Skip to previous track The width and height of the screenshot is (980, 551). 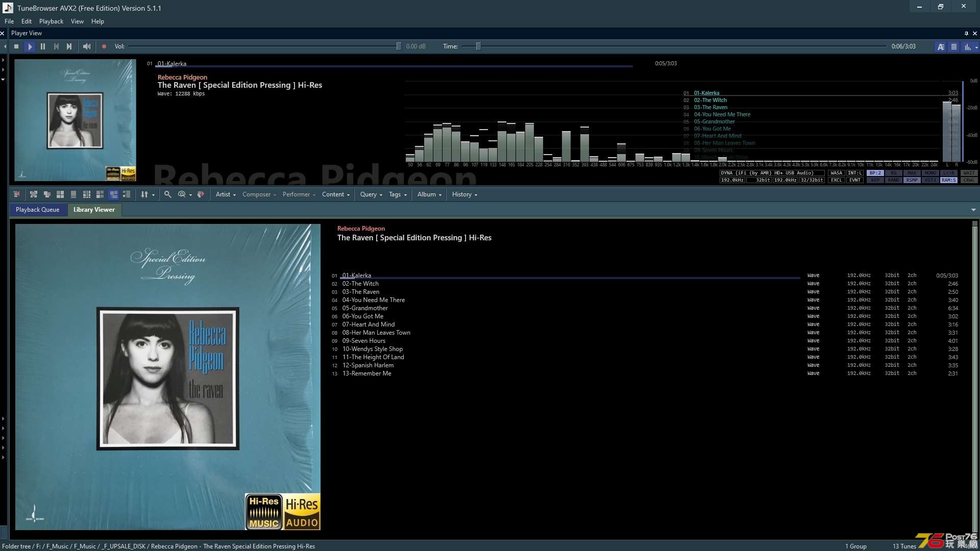[x=56, y=46]
